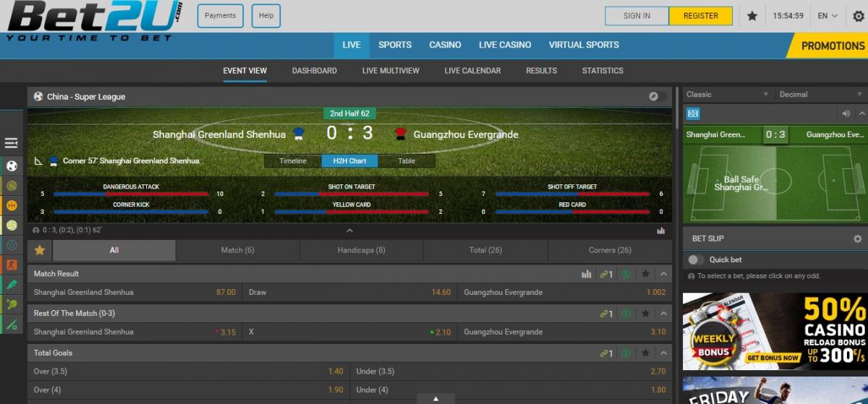Select Over (3.5) odds 1.40
The width and height of the screenshot is (868, 404).
189,371
